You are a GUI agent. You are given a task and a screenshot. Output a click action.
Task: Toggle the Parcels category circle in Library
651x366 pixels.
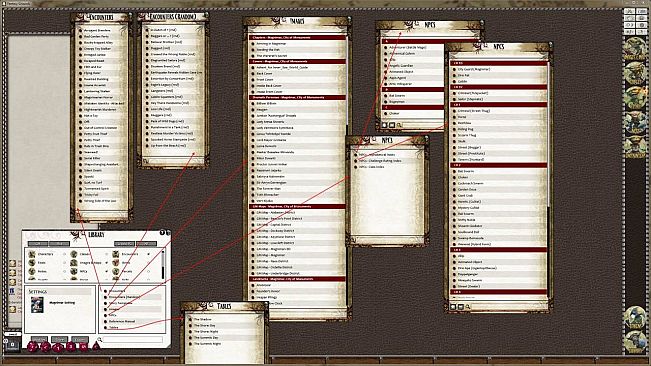coord(149,271)
